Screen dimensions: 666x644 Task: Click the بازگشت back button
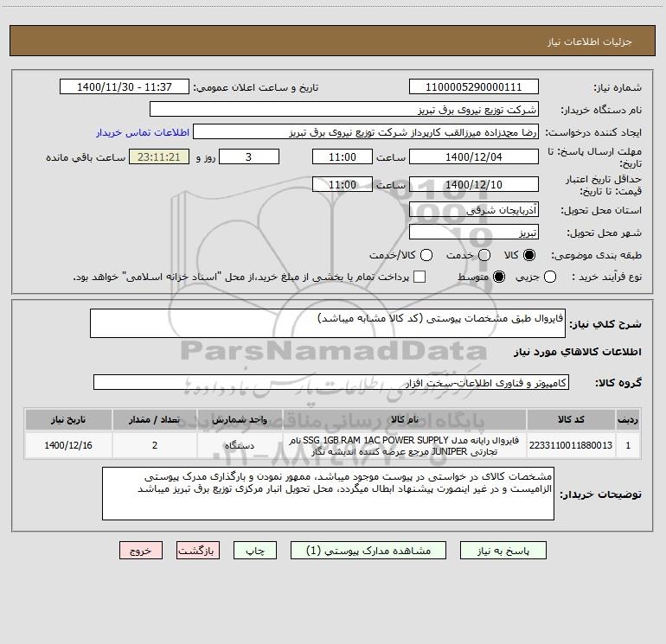198,551
